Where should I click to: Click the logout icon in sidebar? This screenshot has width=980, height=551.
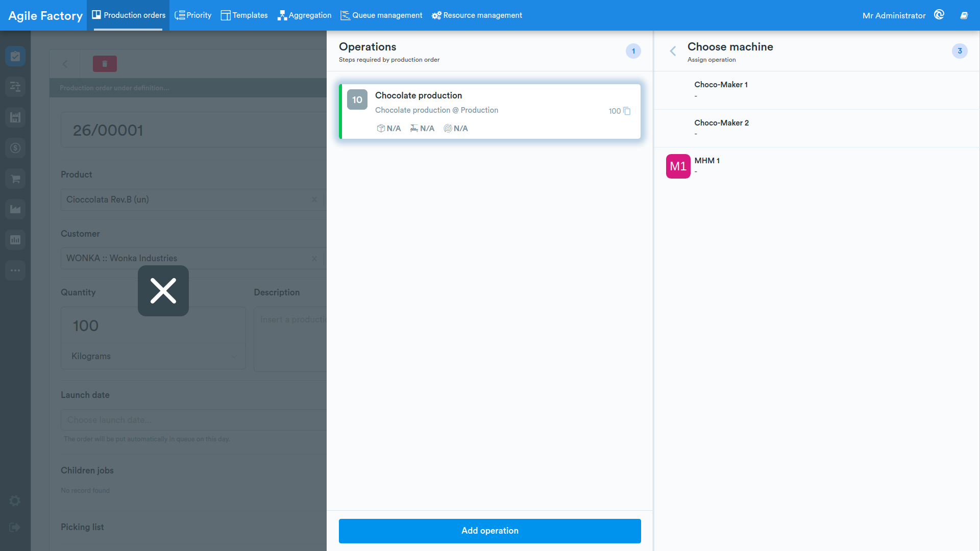15,528
